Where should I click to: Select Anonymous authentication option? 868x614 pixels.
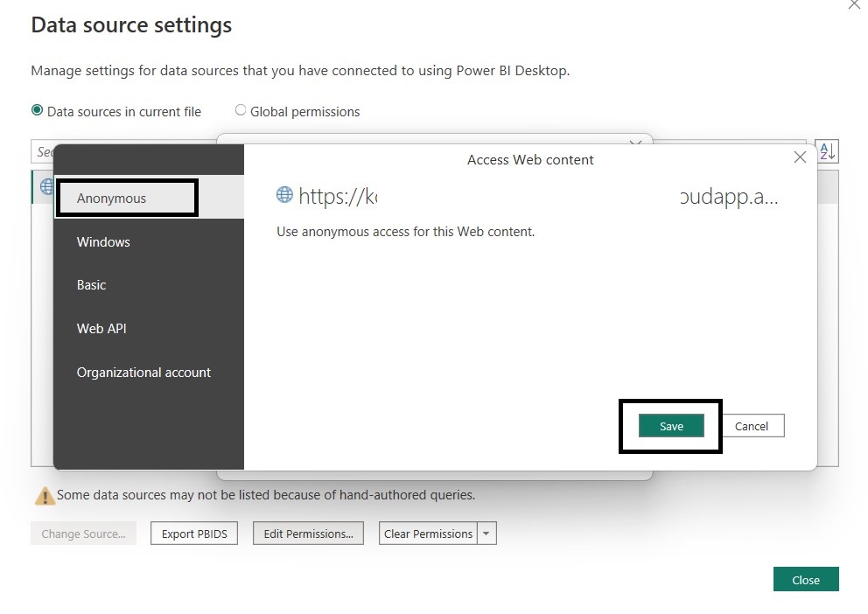point(149,198)
